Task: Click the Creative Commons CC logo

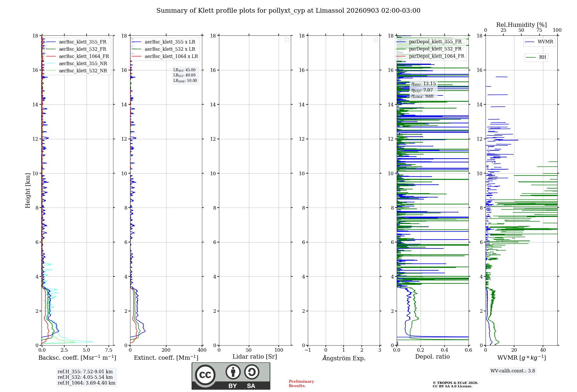Action: [205, 375]
